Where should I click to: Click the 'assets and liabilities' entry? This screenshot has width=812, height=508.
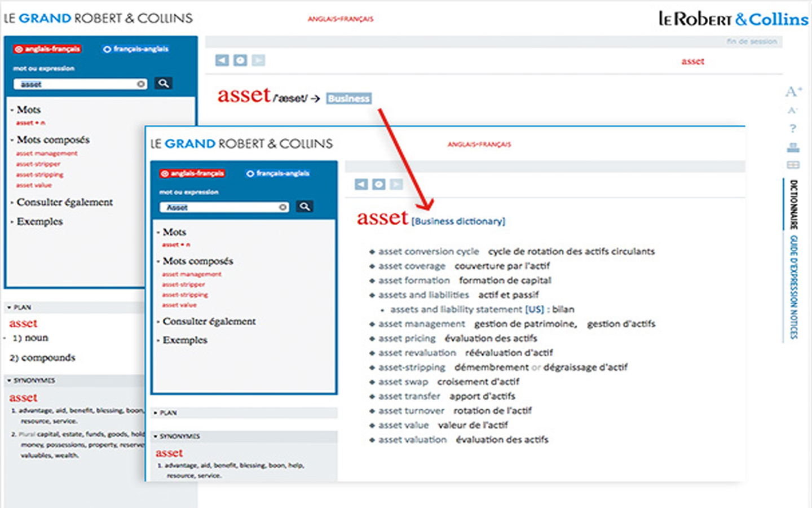(x=423, y=295)
